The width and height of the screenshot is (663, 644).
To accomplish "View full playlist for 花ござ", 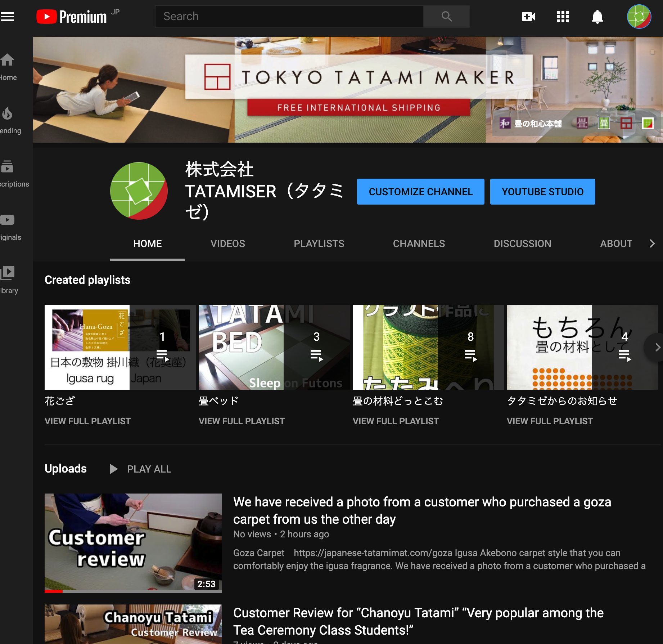I will coord(87,421).
